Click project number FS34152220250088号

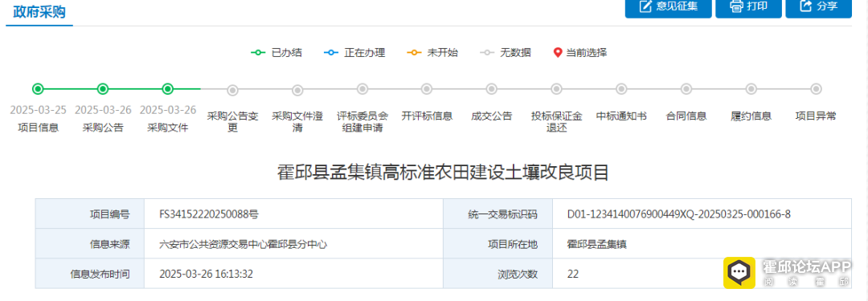(x=209, y=214)
